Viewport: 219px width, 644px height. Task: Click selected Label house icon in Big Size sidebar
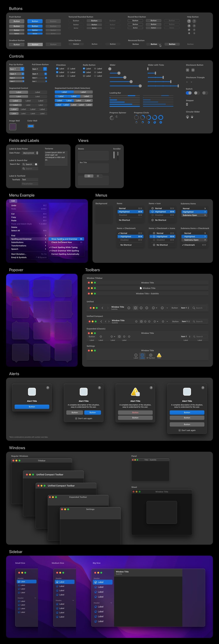[x=95, y=582]
